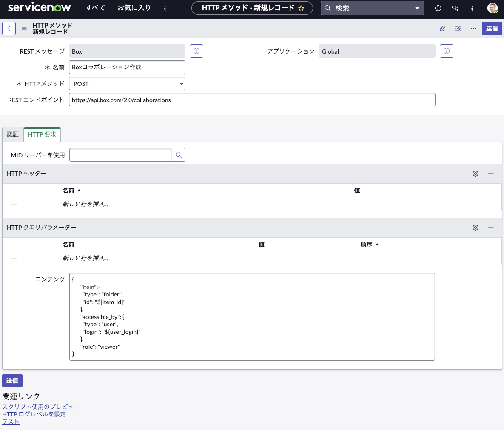Open the HTTP ログレベルを設定 link

pyautogui.click(x=34, y=414)
